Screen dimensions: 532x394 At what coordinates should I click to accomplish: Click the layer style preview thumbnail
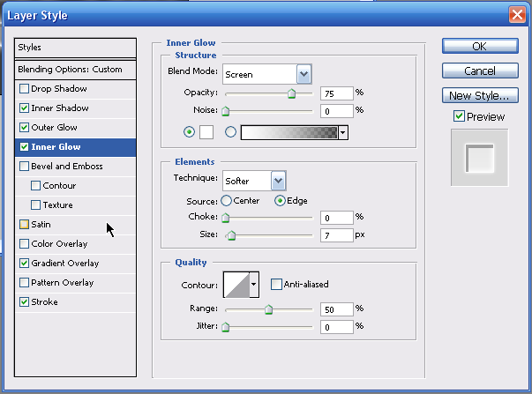pos(479,158)
